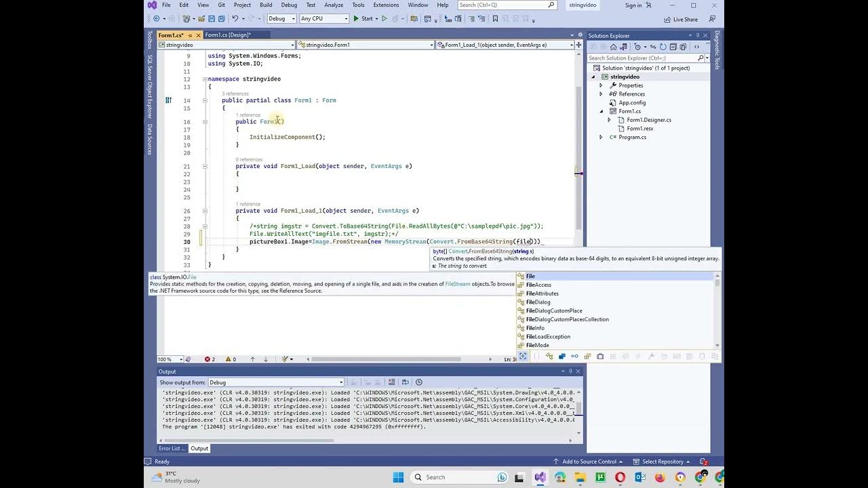Click the Live Share button
Image resolution: width=868 pixels, height=488 pixels.
click(680, 20)
